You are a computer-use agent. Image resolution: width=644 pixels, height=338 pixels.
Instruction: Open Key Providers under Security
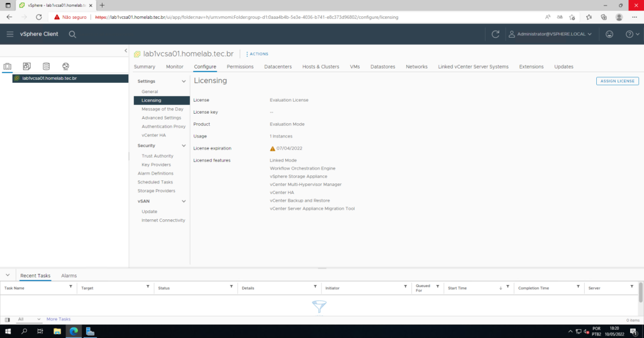(156, 165)
